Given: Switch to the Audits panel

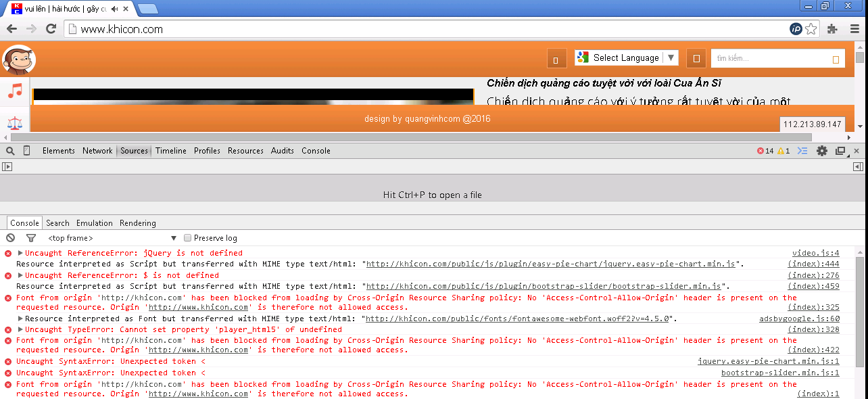Looking at the screenshot, I should pos(283,151).
